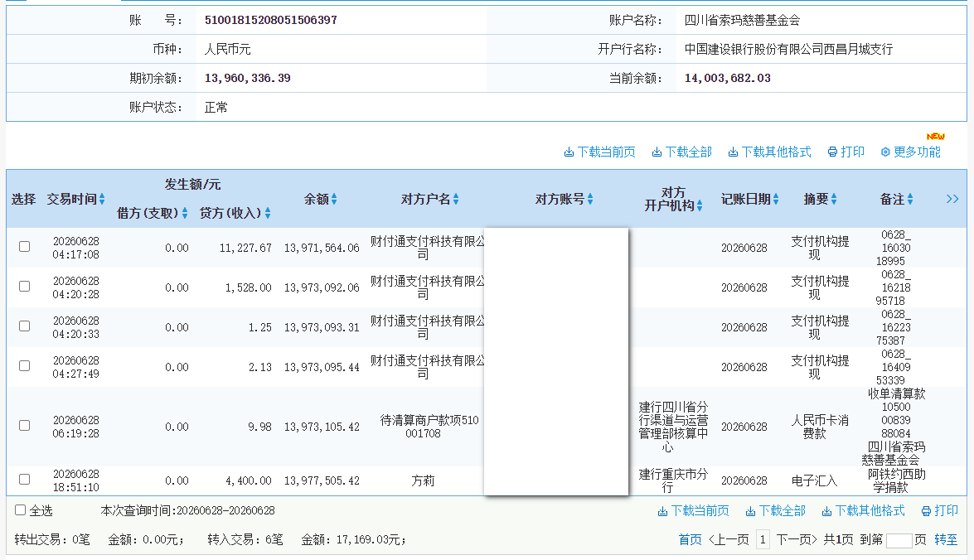Viewport: 974px width, 560px height.
Task: Tick the 全选 select-all checkbox
Action: pos(21,509)
